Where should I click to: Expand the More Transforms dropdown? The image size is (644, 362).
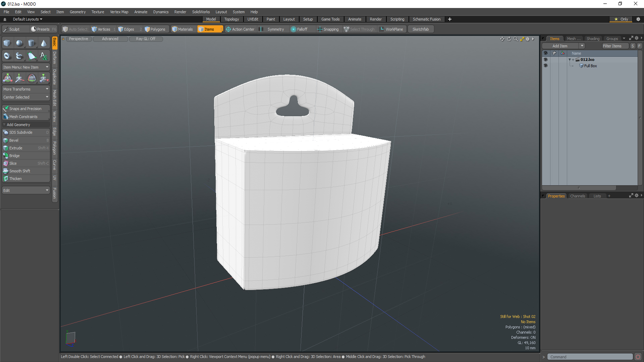pyautogui.click(x=26, y=89)
